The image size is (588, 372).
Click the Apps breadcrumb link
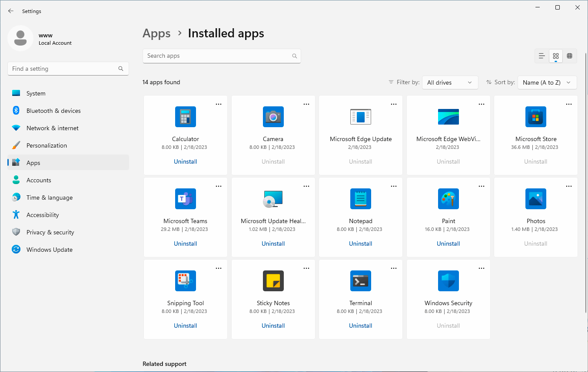coord(156,33)
